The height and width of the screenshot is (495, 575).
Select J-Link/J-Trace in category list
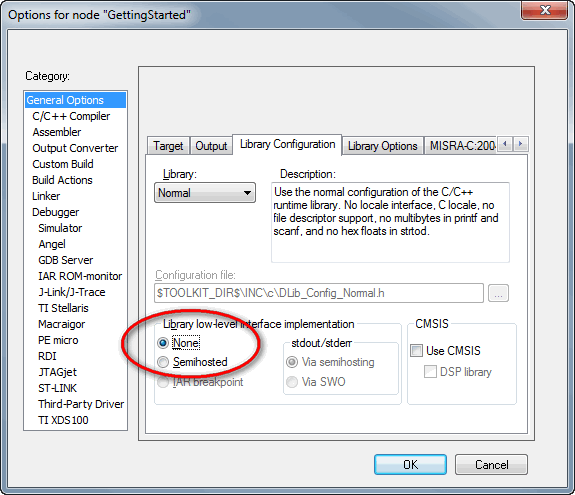72,292
